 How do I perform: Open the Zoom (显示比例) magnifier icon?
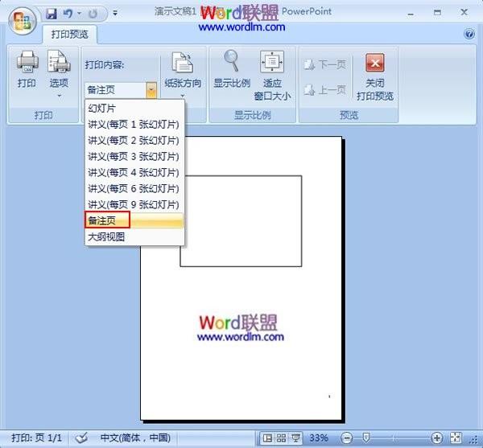pyautogui.click(x=231, y=60)
